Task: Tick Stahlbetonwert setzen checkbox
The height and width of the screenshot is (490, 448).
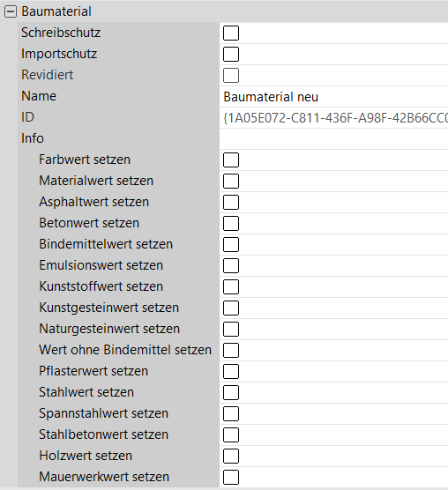Action: 231,435
